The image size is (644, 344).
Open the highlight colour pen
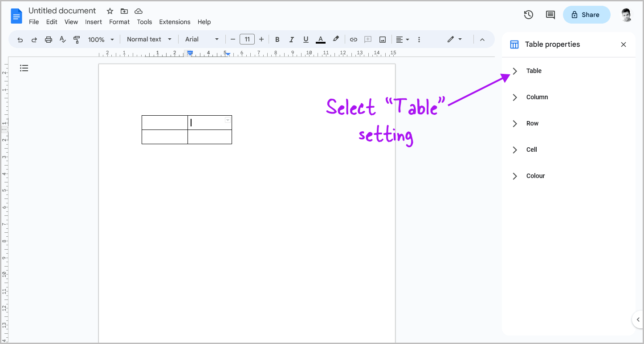(x=336, y=39)
